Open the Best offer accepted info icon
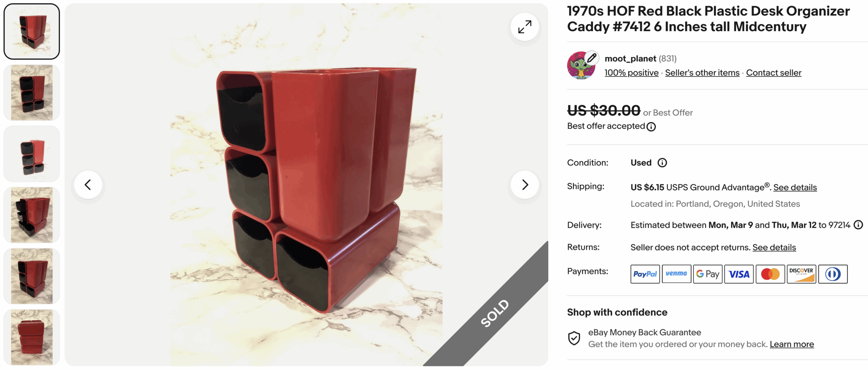 [x=651, y=127]
